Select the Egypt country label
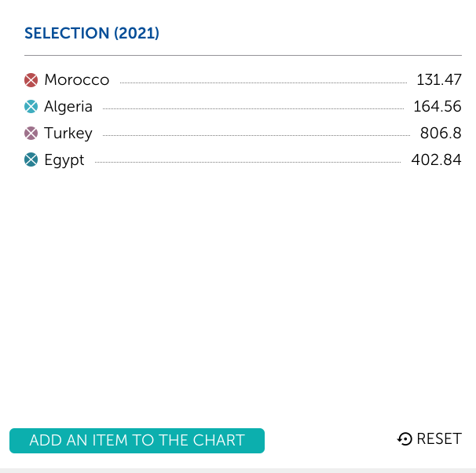476x473 pixels. (64, 160)
